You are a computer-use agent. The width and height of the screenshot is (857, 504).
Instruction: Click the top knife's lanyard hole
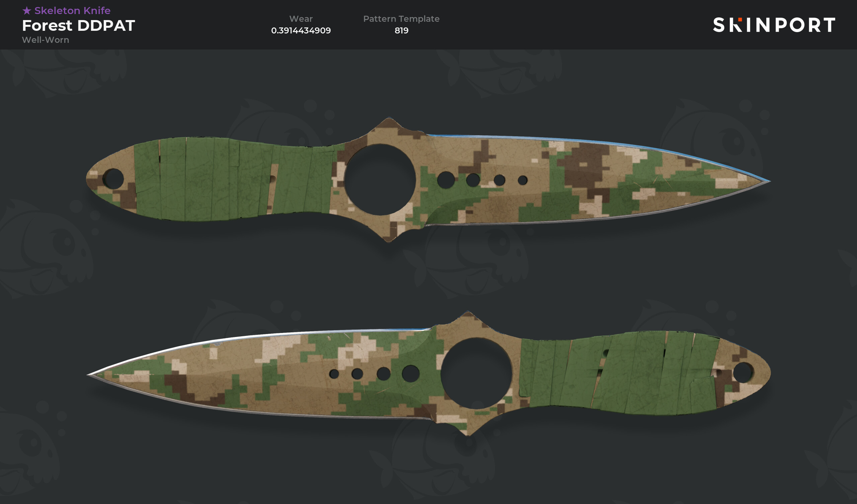pos(113,179)
